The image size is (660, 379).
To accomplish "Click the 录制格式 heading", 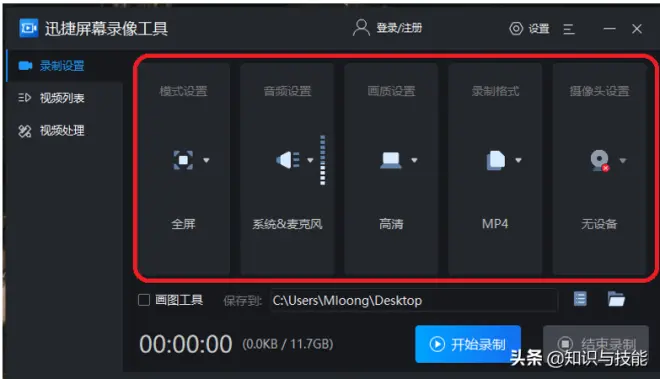I will point(495,91).
